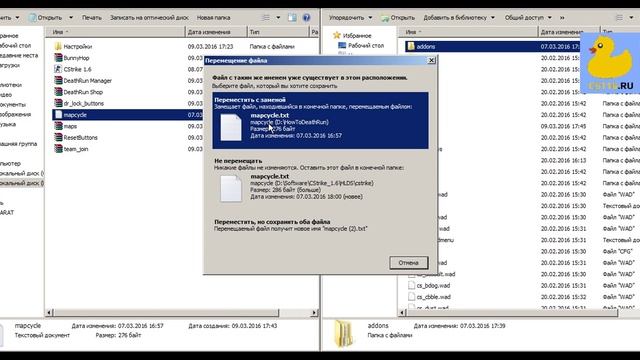Select the CStrike 1.6 shortcut icon
Viewport: 640px width, 360px height.
tap(58, 69)
